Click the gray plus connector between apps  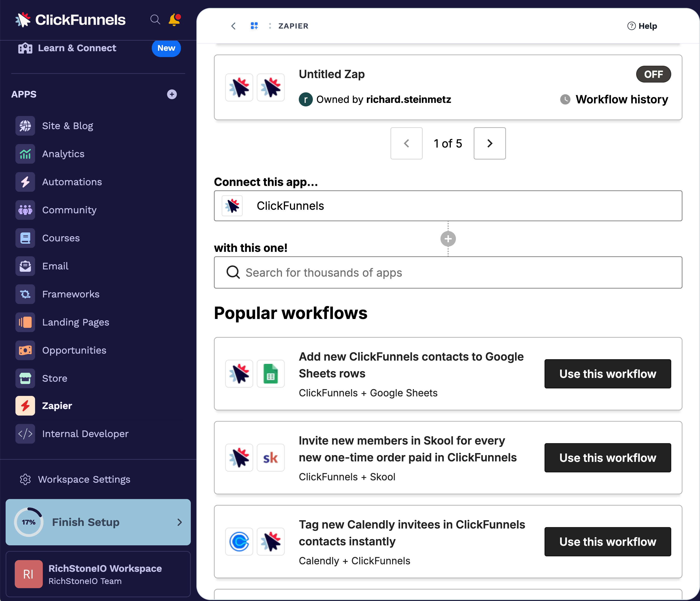[448, 239]
